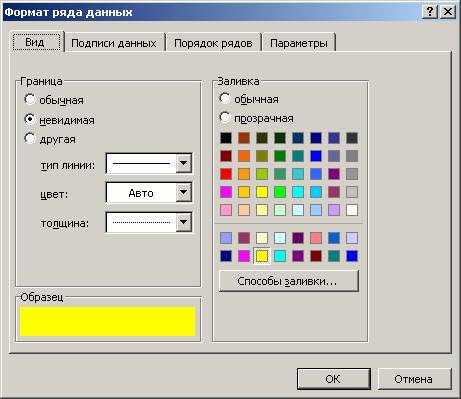The width and height of the screenshot is (461, 399).
Task: Click the question mark help icon
Action: (430, 12)
